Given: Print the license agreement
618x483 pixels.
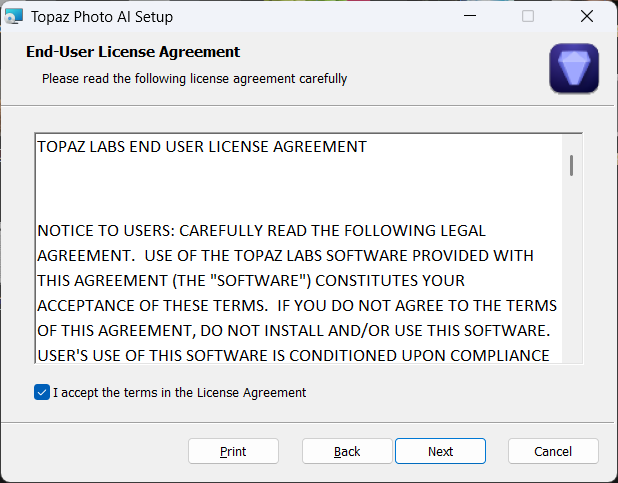Looking at the screenshot, I should pos(233,451).
